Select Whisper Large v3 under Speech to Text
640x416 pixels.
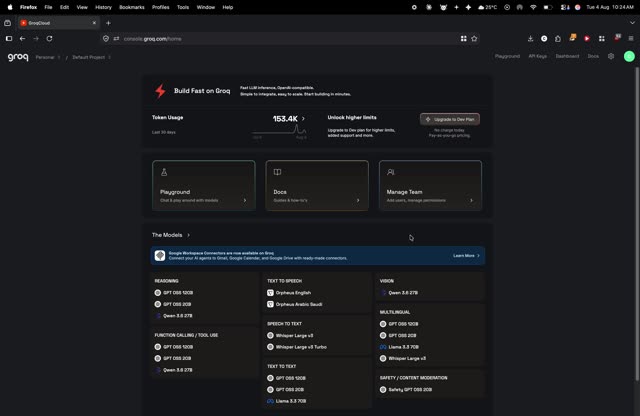(x=290, y=336)
